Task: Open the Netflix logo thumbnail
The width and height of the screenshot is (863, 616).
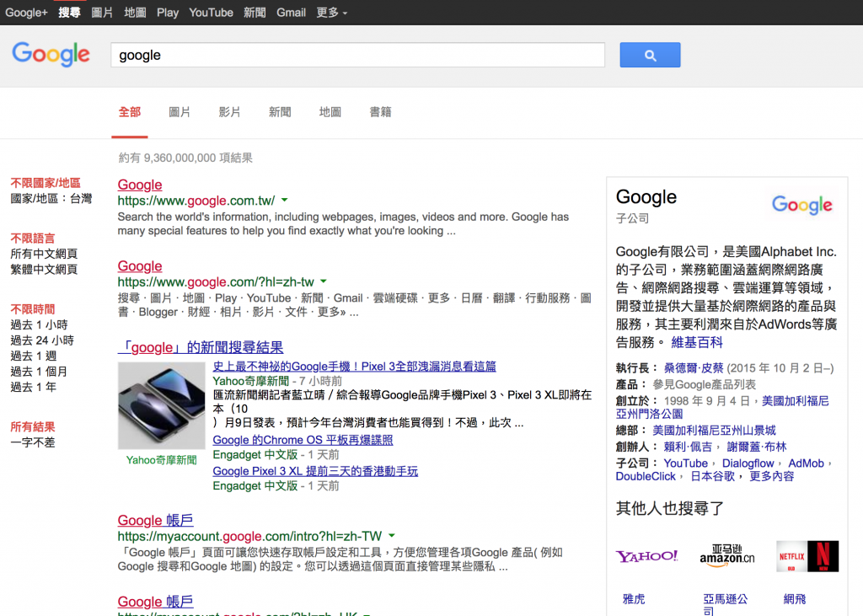Action: [x=807, y=556]
